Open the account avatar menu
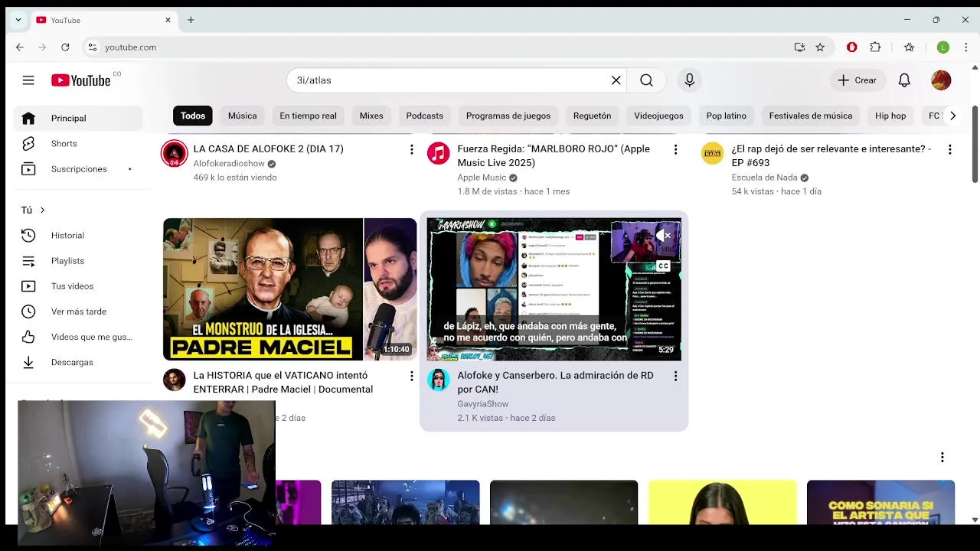This screenshot has width=980, height=551. [x=941, y=80]
